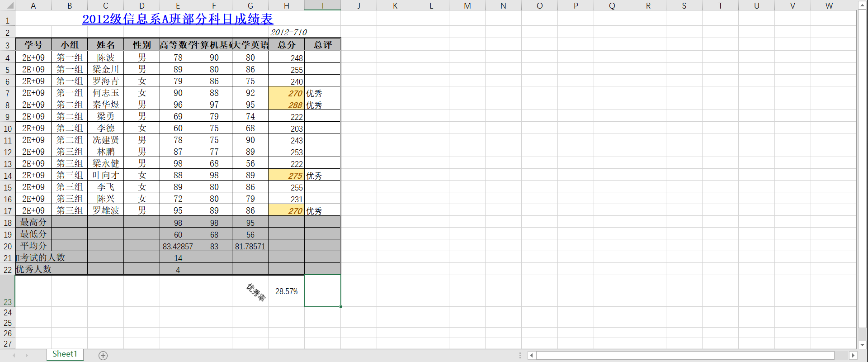Click the 大学英语 header cell
The width and height of the screenshot is (868, 362).
[x=250, y=45]
